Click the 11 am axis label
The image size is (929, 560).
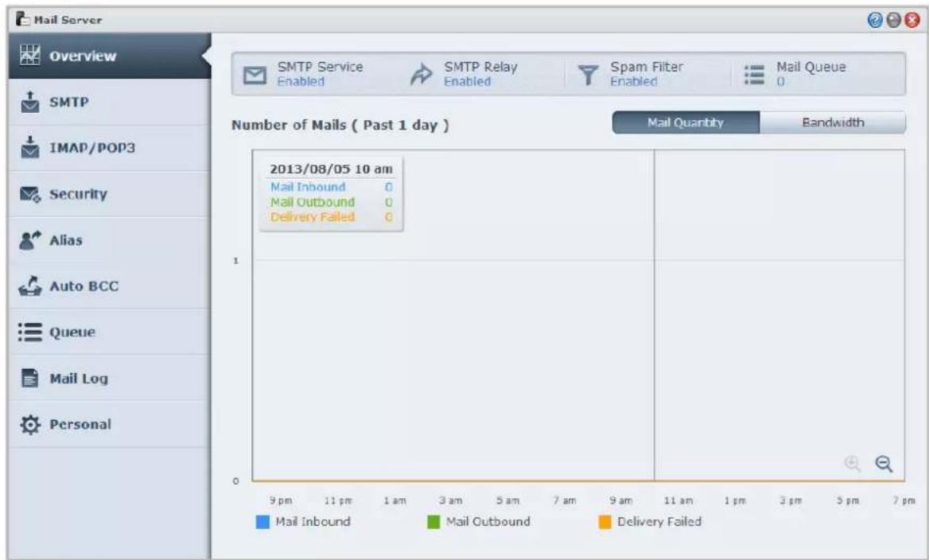coord(678,501)
